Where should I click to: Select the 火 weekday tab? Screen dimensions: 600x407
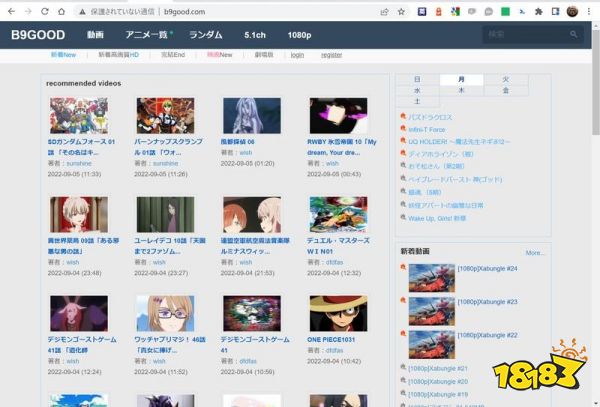506,80
